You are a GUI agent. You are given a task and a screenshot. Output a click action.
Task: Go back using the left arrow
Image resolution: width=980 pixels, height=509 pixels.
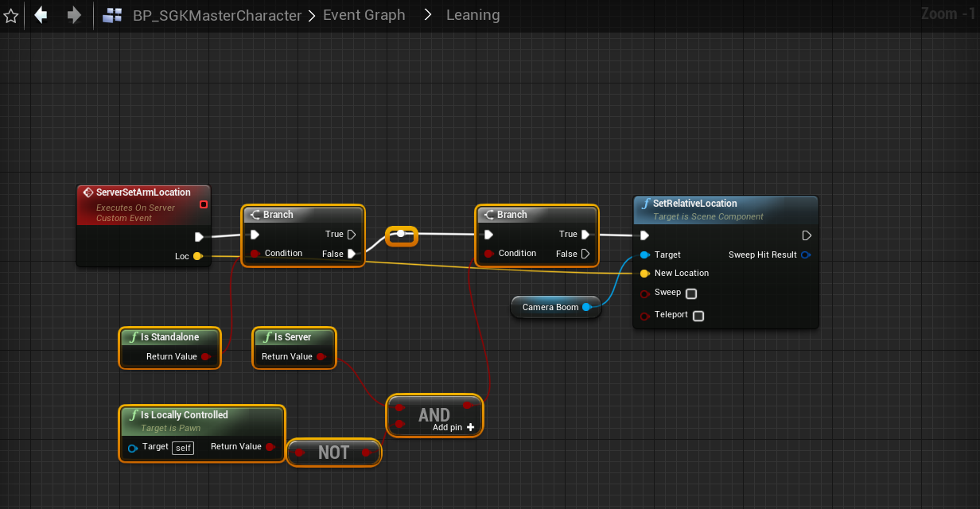[x=41, y=15]
